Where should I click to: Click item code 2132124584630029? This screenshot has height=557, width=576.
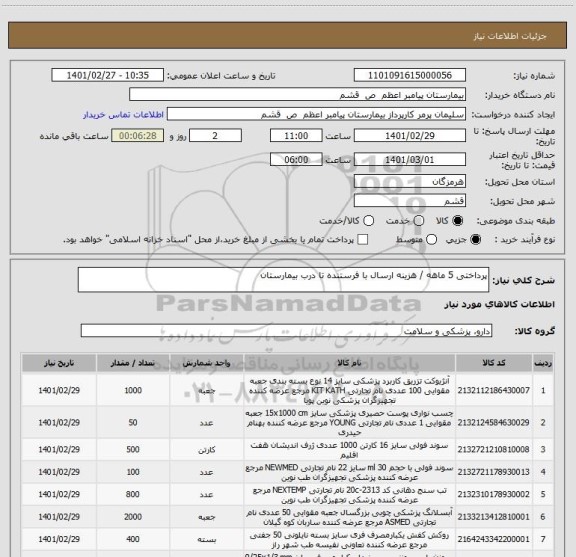[x=493, y=423]
